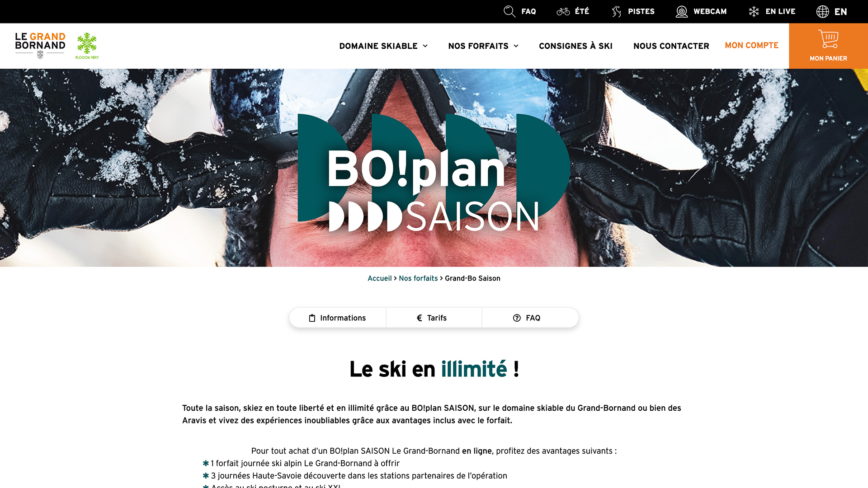Click the Mon Compte link
Viewport: 868px width, 488px height.
pyautogui.click(x=751, y=46)
